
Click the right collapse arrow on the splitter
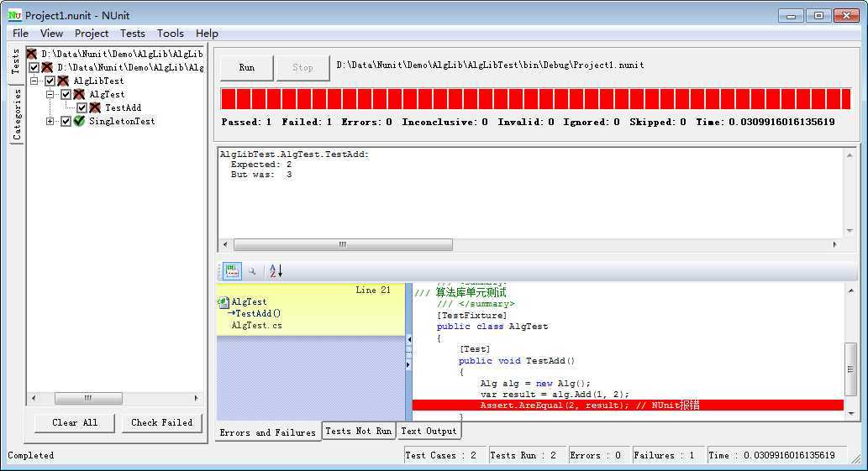click(x=408, y=365)
